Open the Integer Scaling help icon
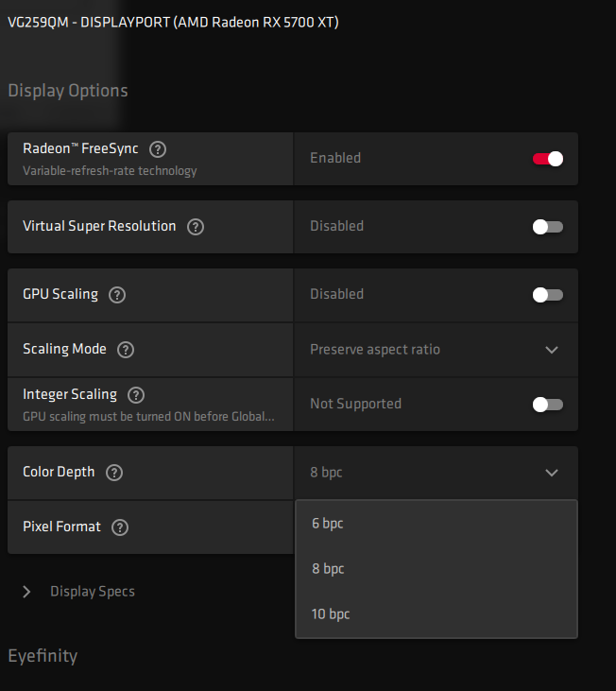The image size is (616, 691). point(136,395)
